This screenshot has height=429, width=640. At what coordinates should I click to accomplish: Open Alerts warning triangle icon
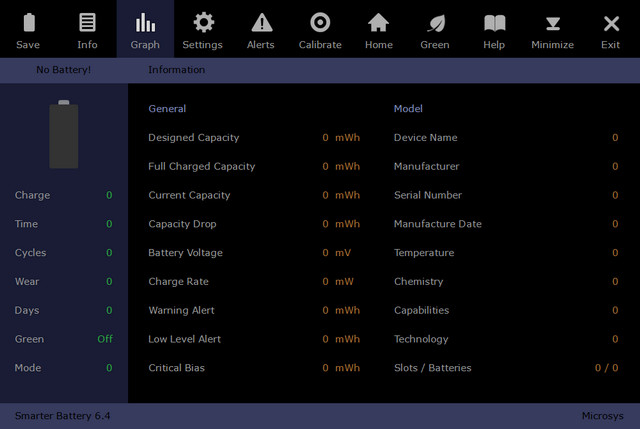tap(261, 23)
